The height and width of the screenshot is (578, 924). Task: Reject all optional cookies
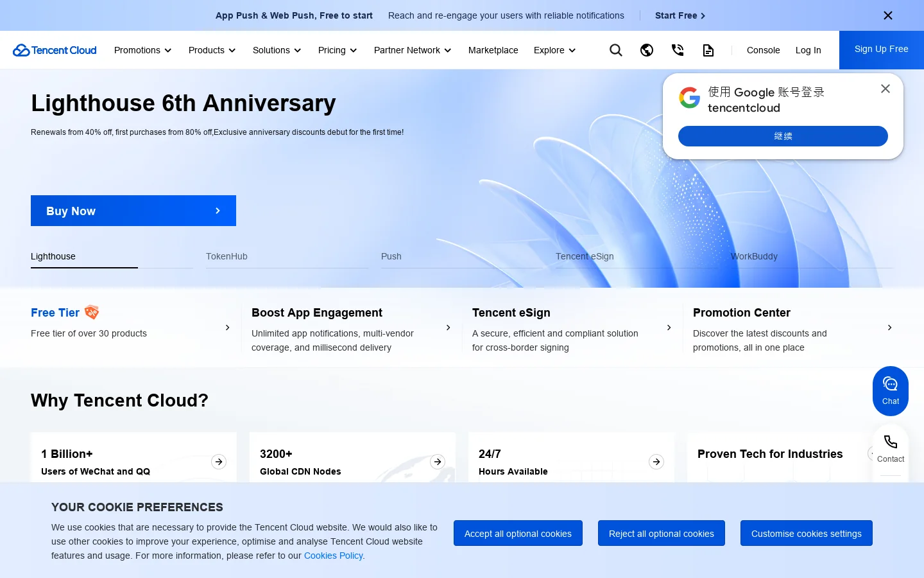pos(662,533)
